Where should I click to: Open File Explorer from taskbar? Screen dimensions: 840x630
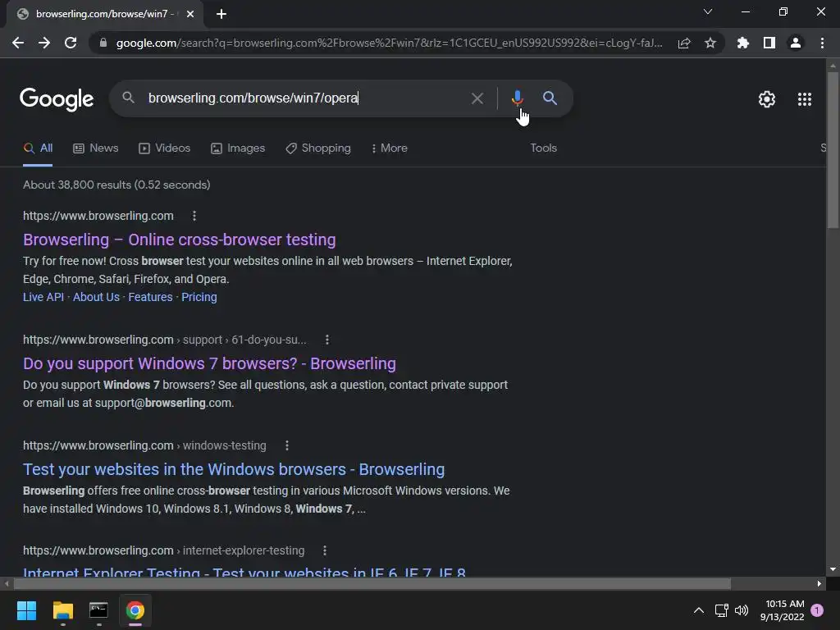pyautogui.click(x=62, y=610)
